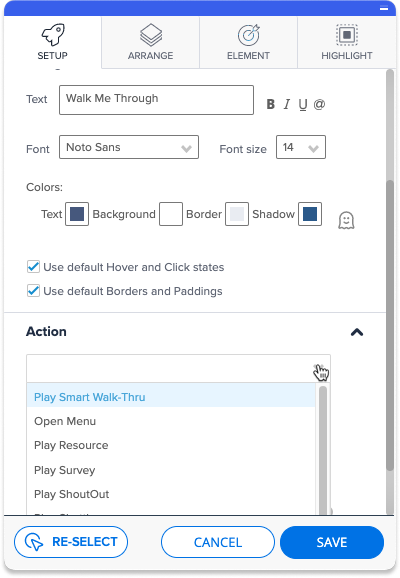400x578 pixels.
Task: Open the Font size dropdown
Action: 301,147
